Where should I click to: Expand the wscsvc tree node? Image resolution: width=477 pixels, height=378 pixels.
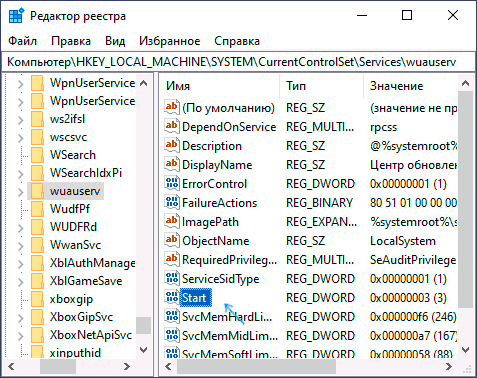(x=21, y=138)
